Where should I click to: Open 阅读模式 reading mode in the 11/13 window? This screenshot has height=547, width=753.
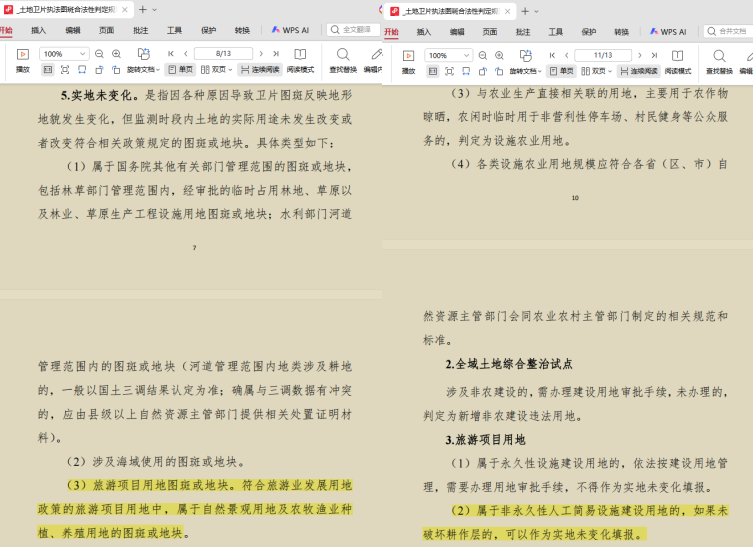pos(678,61)
